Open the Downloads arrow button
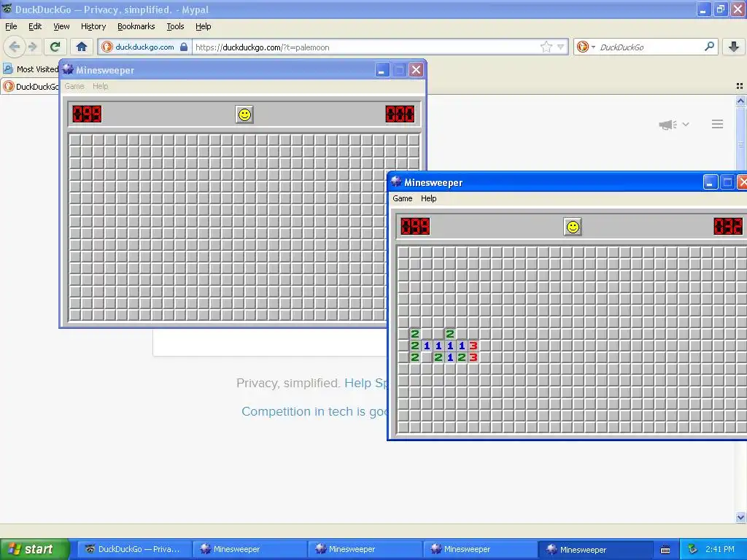747x560 pixels. (734, 47)
